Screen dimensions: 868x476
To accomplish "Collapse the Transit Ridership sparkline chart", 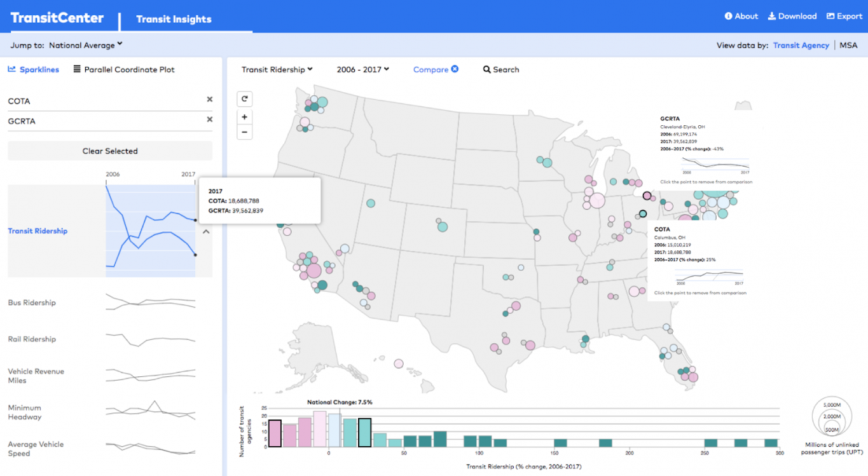I will [205, 232].
